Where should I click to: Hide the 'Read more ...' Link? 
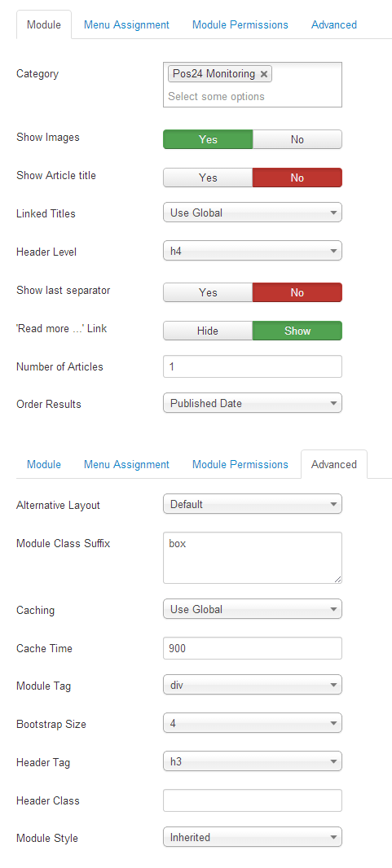click(x=208, y=331)
